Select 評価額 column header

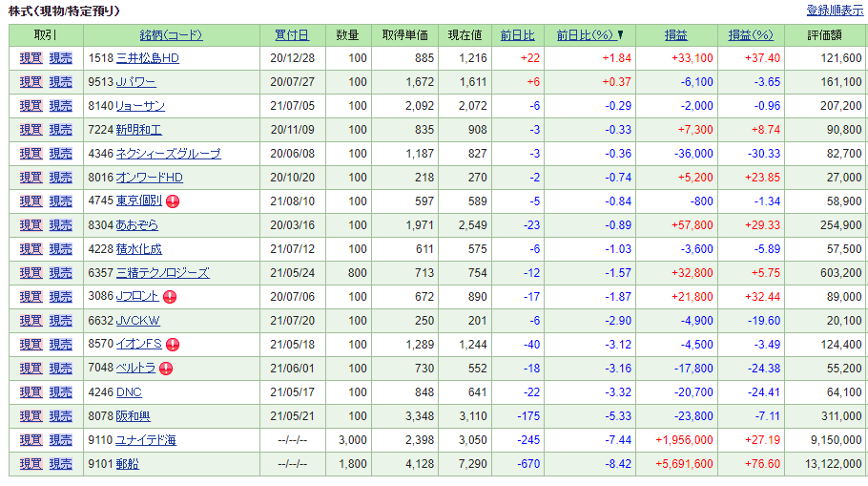(825, 35)
